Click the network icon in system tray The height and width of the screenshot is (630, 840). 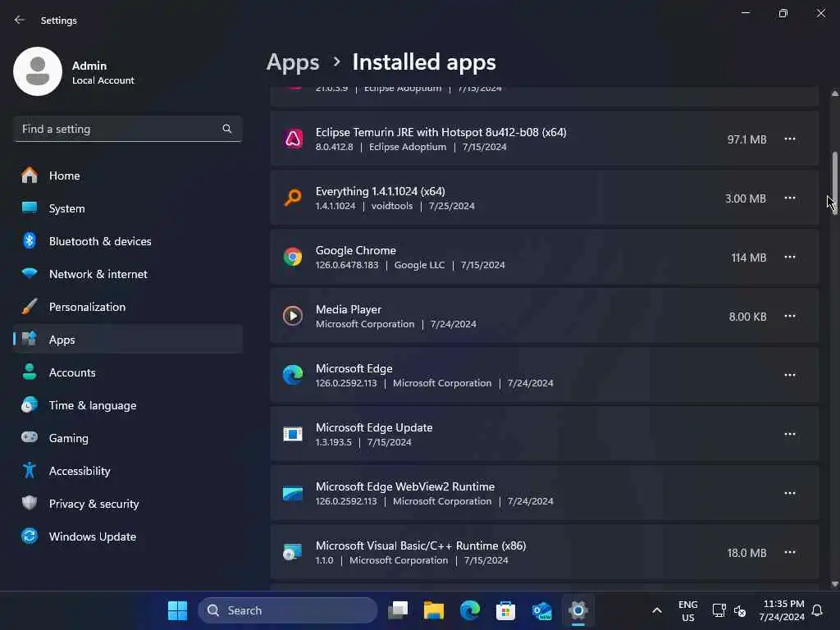[719, 610]
